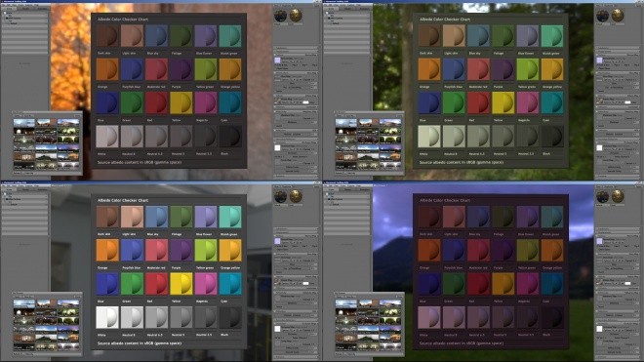
Task: Choose purple dusk sky preset in autumn-background window
Action: (68, 148)
